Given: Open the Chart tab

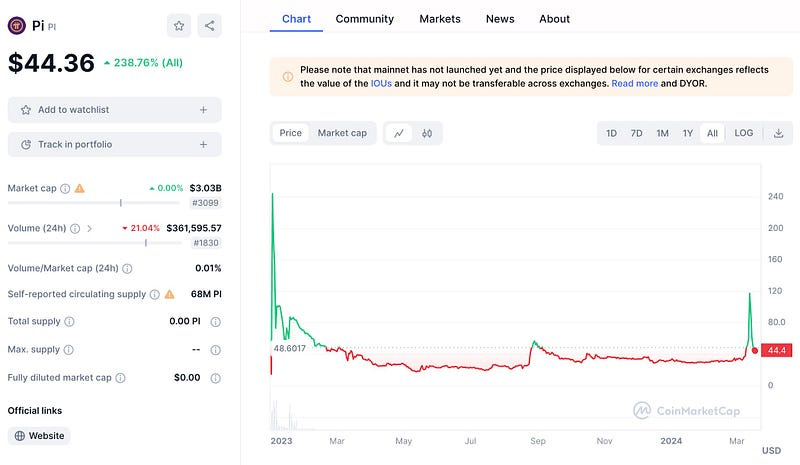Looking at the screenshot, I should click(296, 19).
